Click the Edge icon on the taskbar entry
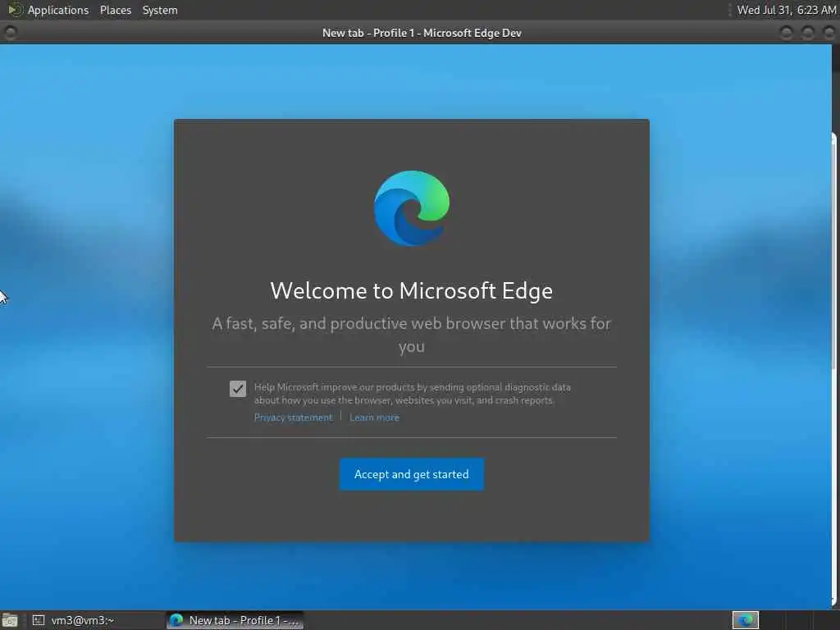The width and height of the screenshot is (840, 630). pyautogui.click(x=176, y=620)
